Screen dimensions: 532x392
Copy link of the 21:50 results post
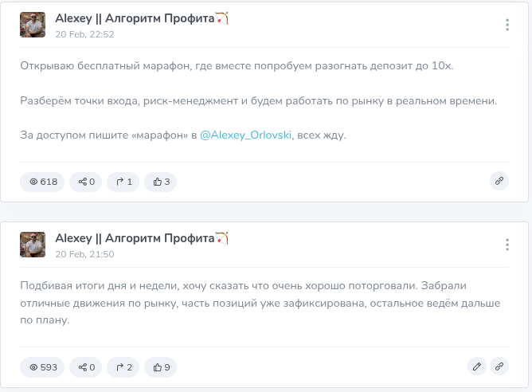pos(499,367)
